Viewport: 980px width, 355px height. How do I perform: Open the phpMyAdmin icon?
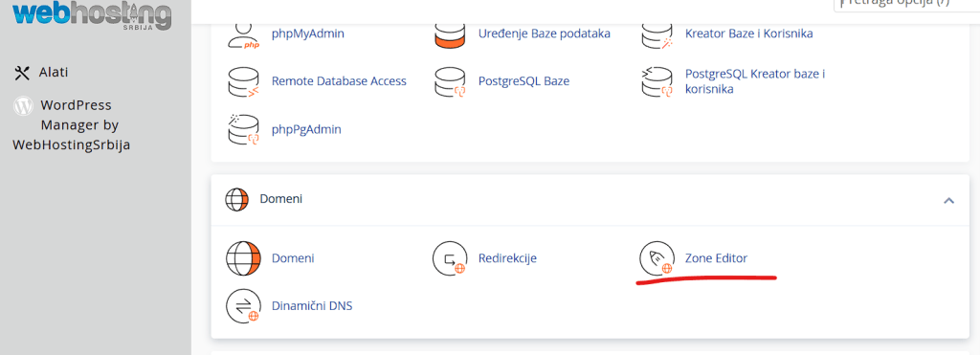click(243, 35)
